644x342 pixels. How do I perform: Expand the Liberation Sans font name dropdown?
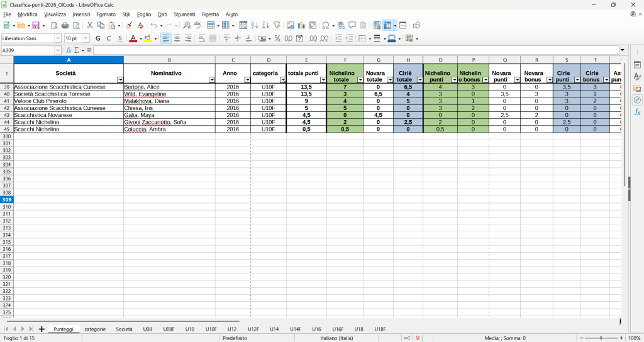click(58, 38)
